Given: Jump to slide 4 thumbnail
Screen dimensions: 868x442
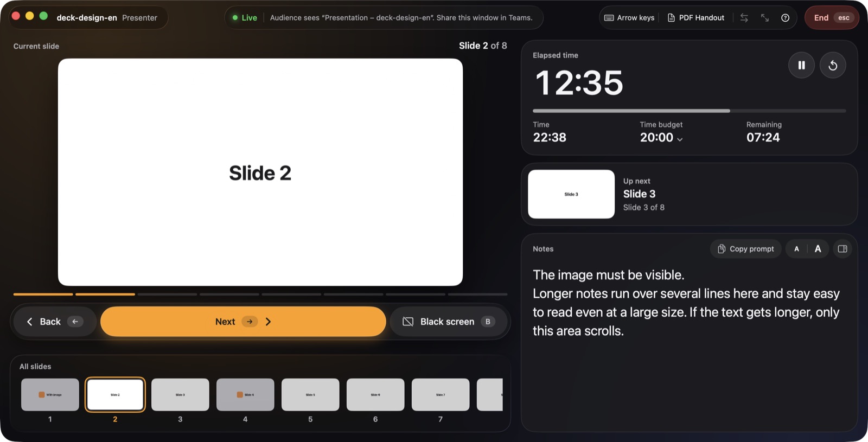Looking at the screenshot, I should [245, 394].
